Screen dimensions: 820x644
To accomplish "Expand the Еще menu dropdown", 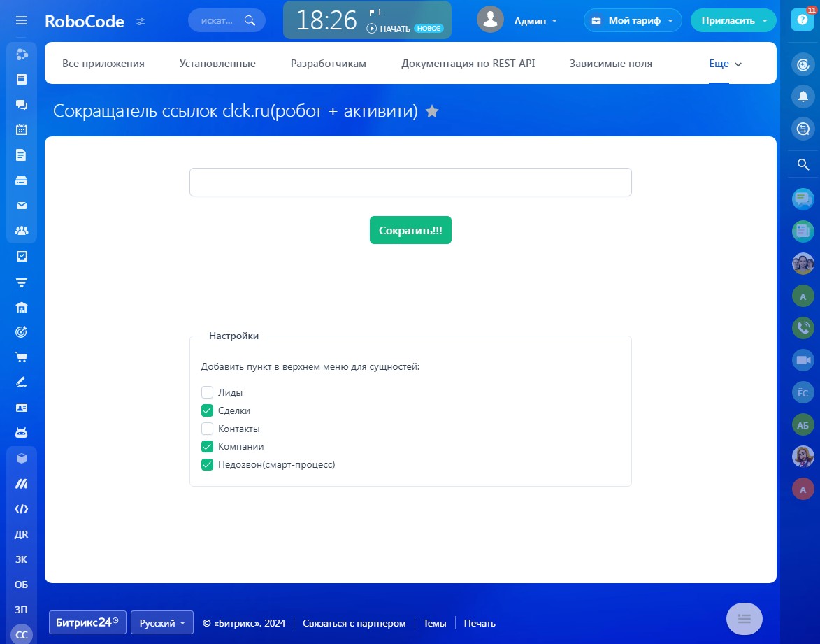I will (726, 64).
